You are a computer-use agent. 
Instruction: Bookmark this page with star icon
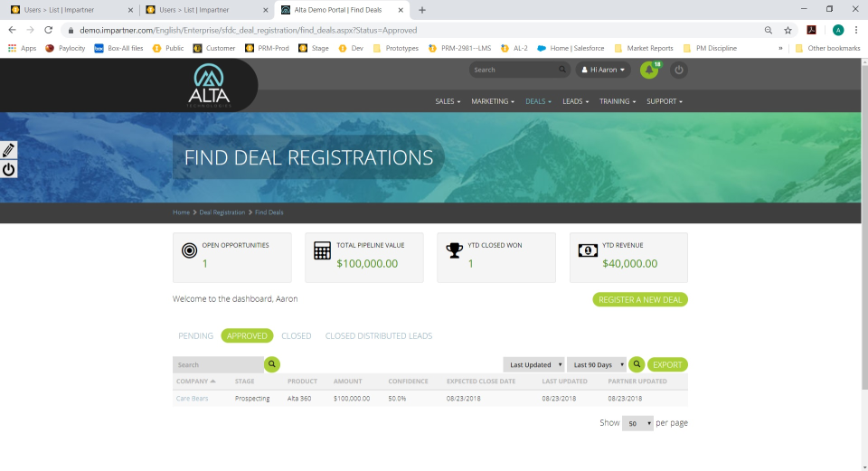tap(788, 31)
